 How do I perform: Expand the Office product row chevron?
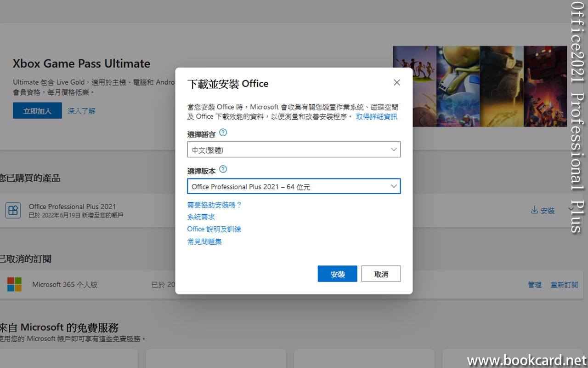click(x=571, y=209)
